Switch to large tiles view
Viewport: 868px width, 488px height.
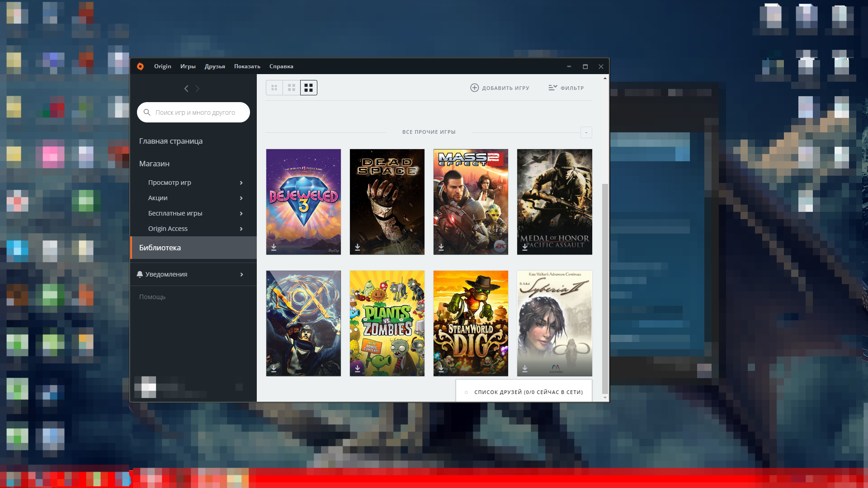click(309, 88)
